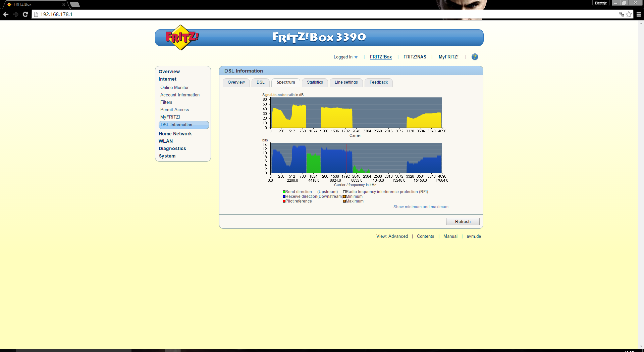
Task: Open help via blue question mark icon
Action: (x=475, y=57)
